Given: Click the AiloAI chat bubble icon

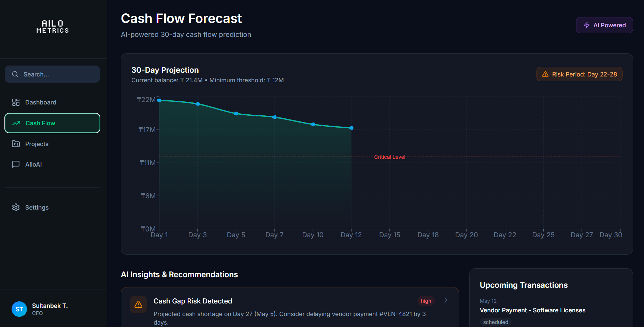Looking at the screenshot, I should pos(16,164).
